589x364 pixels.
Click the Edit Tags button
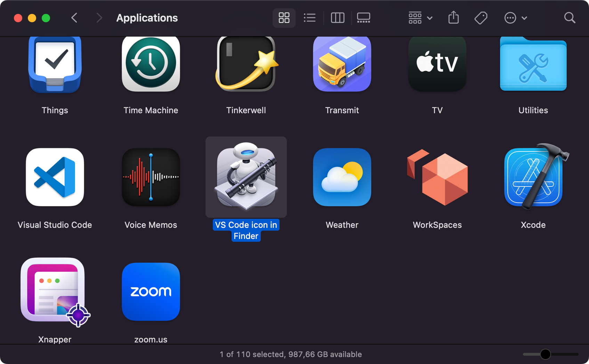coord(481,18)
